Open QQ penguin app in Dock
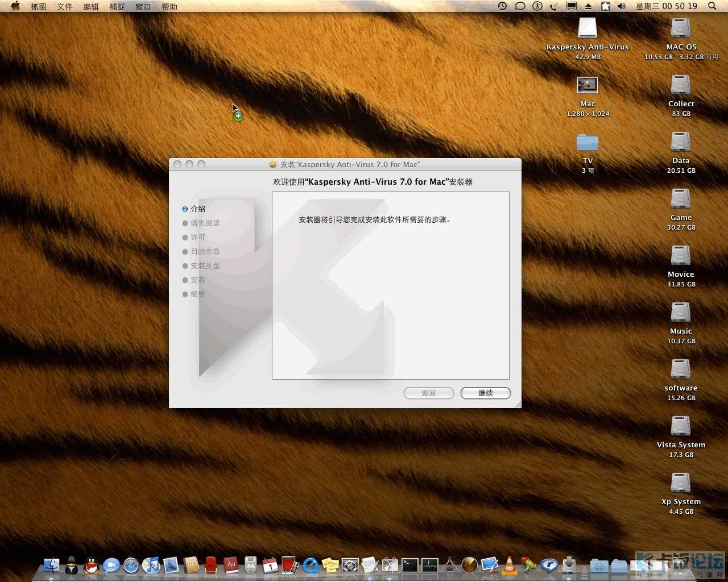This screenshot has width=728, height=582. click(x=92, y=565)
